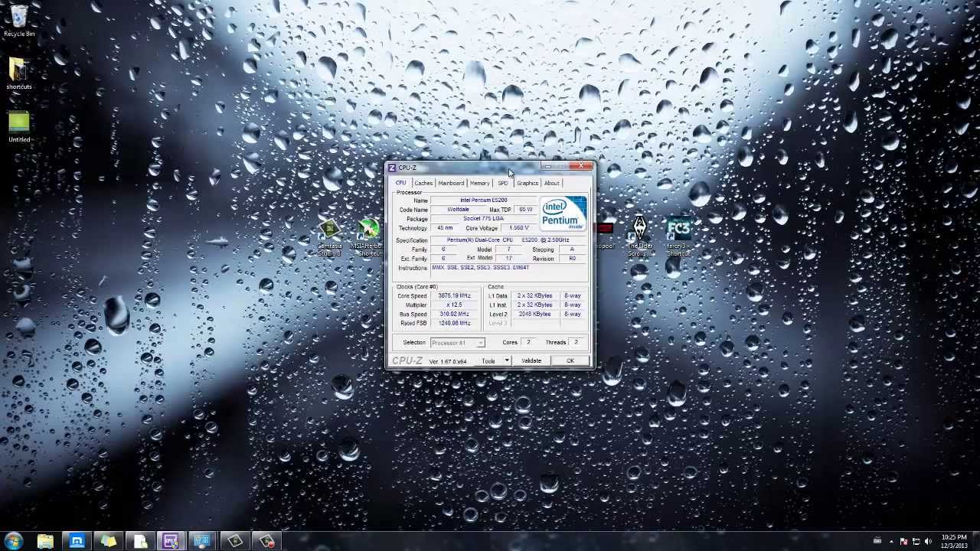Show hidden tray icons arrow

pos(891,542)
